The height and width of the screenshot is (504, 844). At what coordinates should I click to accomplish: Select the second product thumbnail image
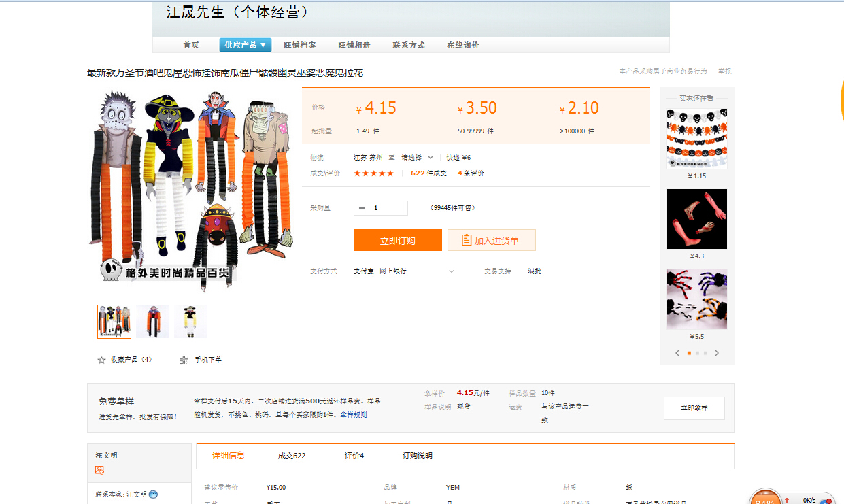(x=152, y=322)
